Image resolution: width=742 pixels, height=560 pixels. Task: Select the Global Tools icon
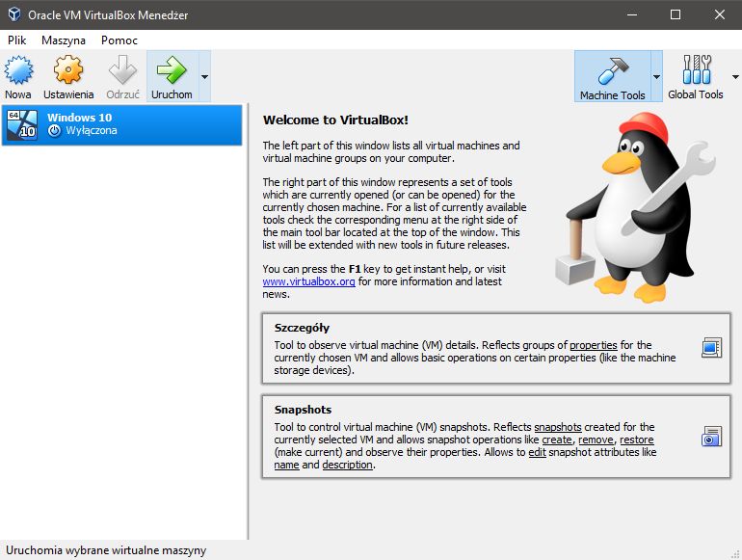click(696, 69)
